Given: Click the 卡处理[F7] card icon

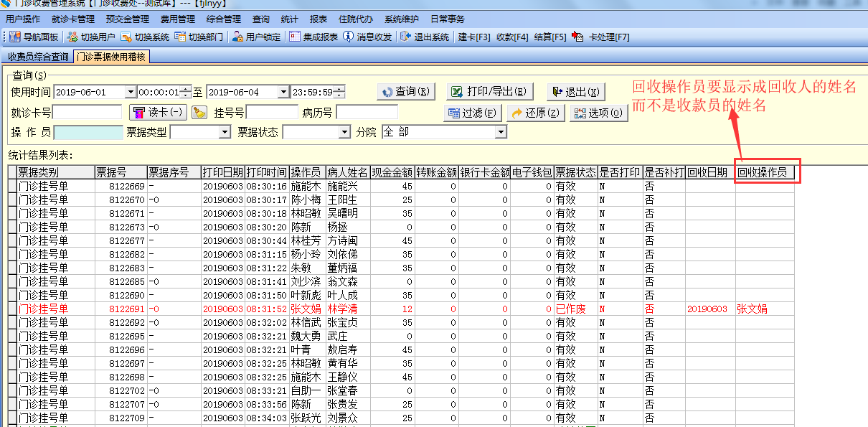Looking at the screenshot, I should (578, 37).
